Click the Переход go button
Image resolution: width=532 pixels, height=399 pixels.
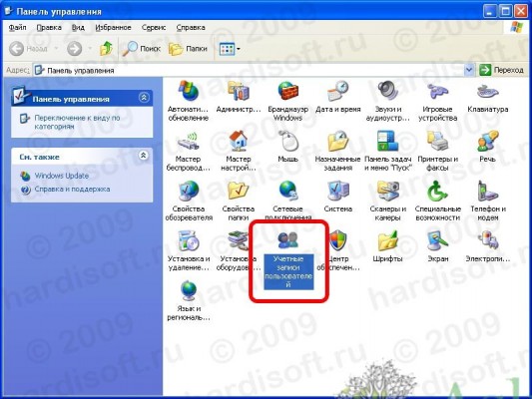click(x=501, y=70)
